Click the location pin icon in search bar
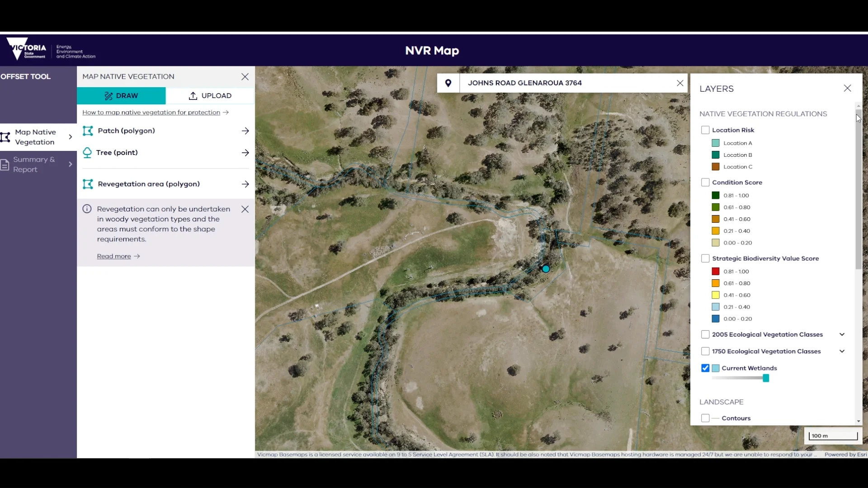This screenshot has width=868, height=488. (x=448, y=83)
